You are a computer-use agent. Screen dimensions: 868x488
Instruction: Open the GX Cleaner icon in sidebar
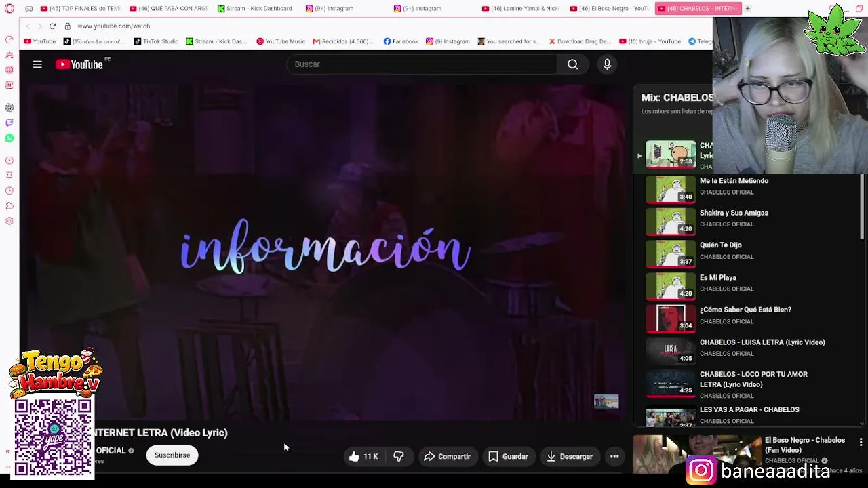tap(9, 55)
